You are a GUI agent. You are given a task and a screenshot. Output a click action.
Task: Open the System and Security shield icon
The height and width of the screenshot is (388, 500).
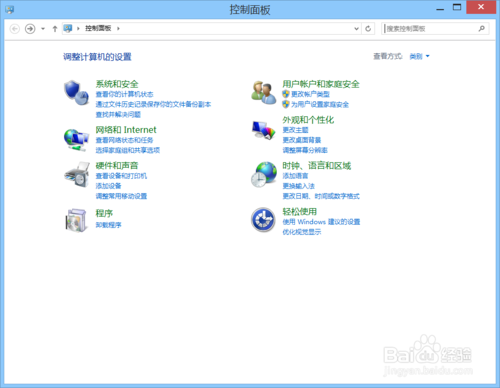77,93
